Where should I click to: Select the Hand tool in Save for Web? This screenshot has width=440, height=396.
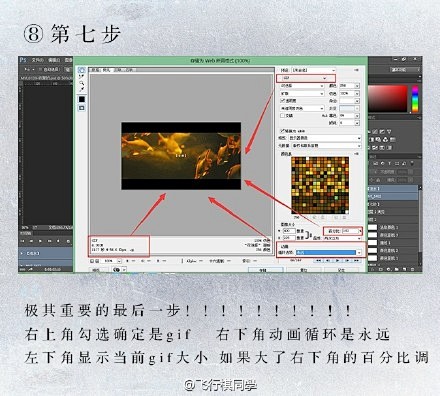(x=82, y=70)
